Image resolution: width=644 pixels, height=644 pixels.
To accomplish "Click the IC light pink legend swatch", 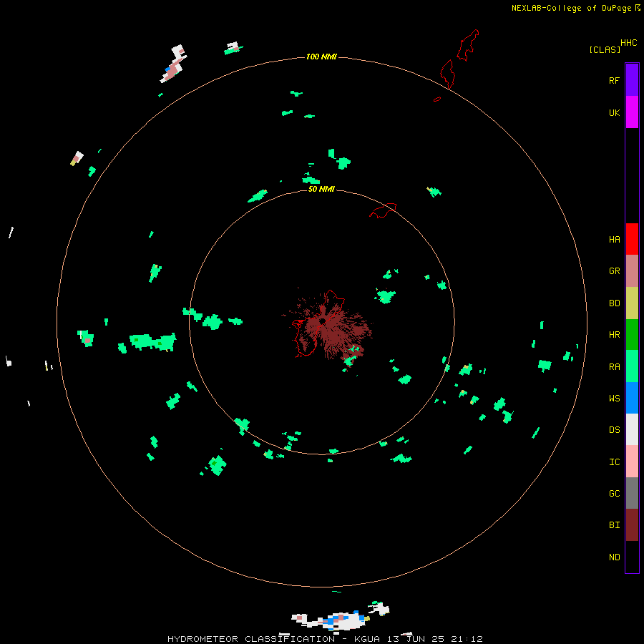I will point(632,462).
